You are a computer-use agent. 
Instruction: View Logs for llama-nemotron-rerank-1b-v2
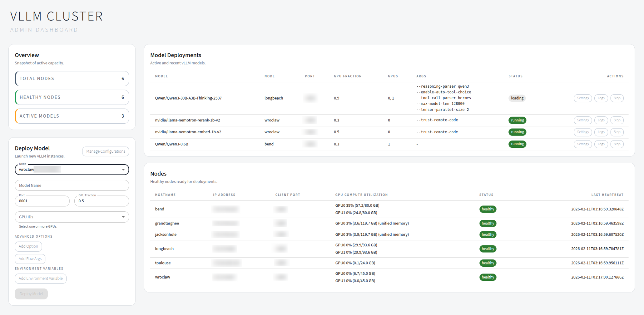(x=601, y=120)
